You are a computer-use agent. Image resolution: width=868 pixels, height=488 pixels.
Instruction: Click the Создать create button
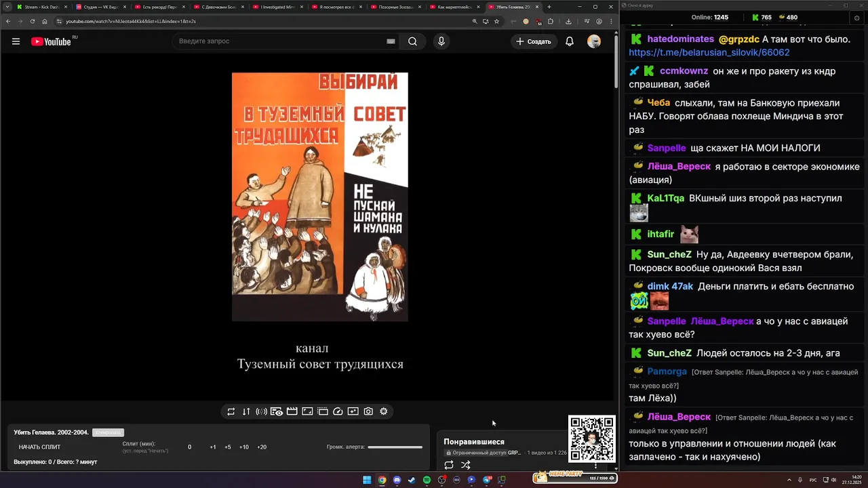click(x=534, y=41)
